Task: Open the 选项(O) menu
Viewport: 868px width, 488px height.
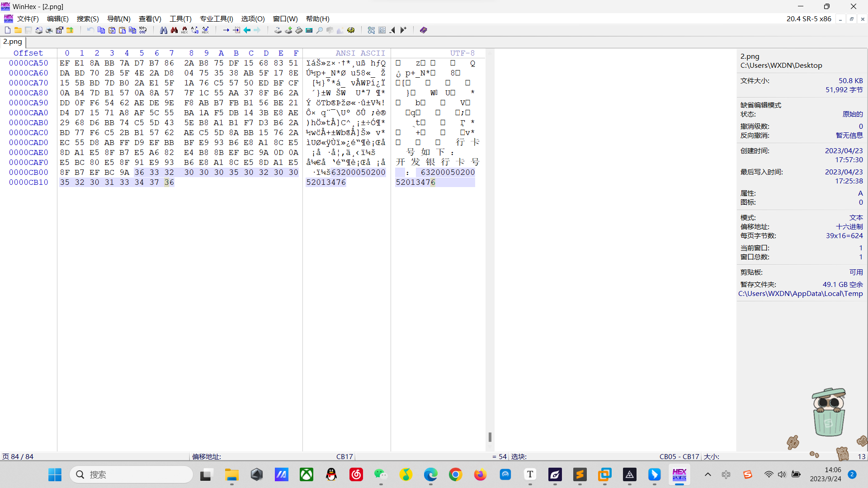Action: (x=253, y=19)
